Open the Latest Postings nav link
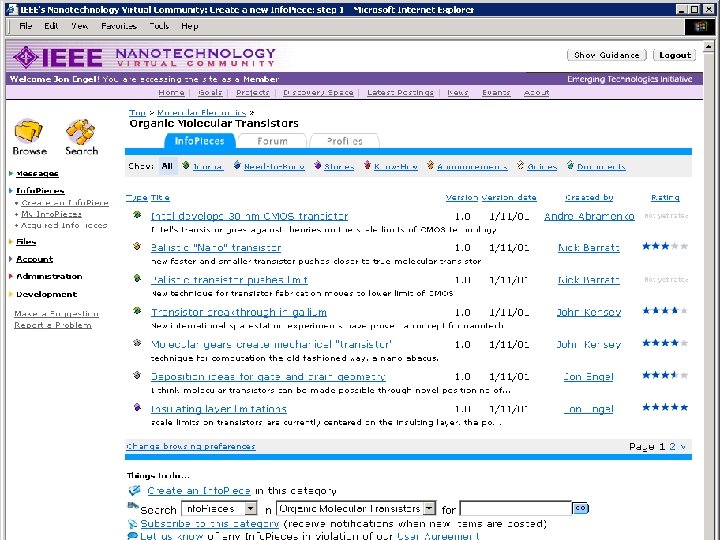The image size is (720, 540). click(400, 92)
